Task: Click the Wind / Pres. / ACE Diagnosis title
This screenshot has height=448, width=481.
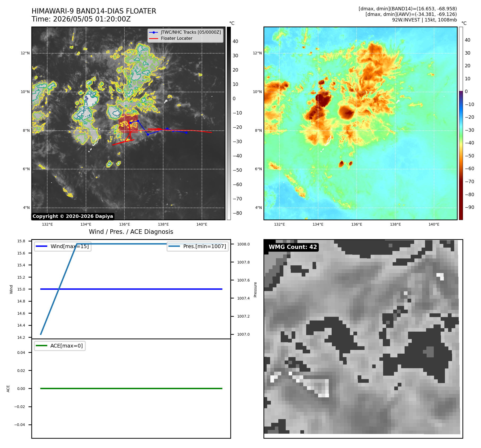Action: click(x=131, y=232)
